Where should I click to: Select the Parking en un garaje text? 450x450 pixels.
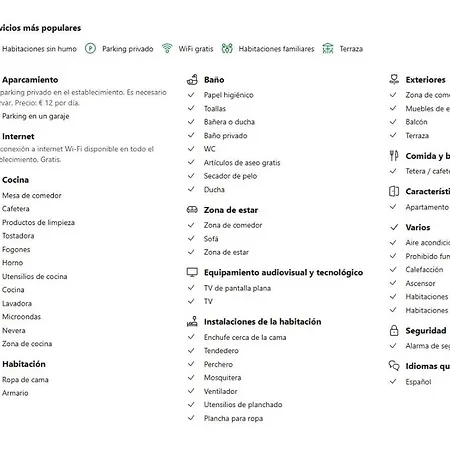pos(36,116)
